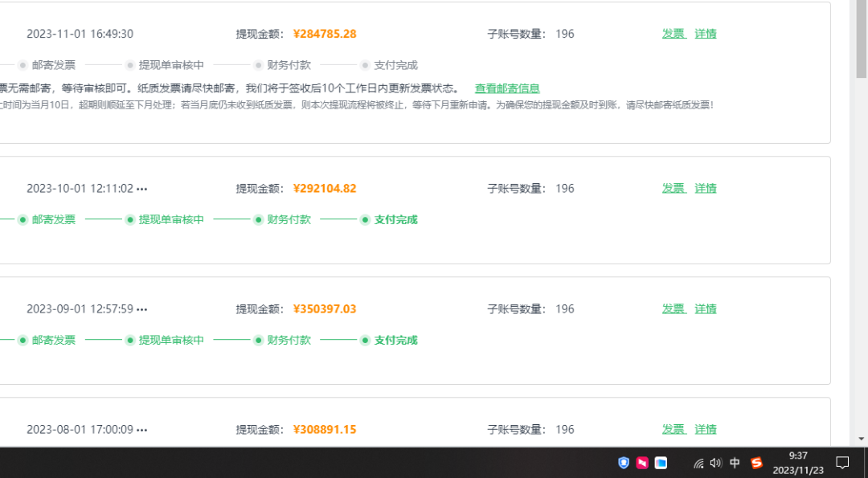Open the Wi-Fi network status icon
This screenshot has height=478, width=868.
point(698,463)
